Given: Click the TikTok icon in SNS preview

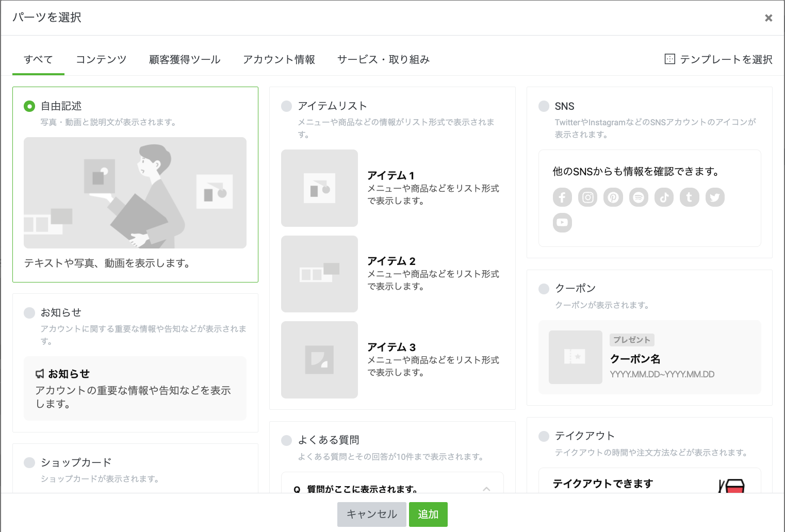Looking at the screenshot, I should point(664,197).
